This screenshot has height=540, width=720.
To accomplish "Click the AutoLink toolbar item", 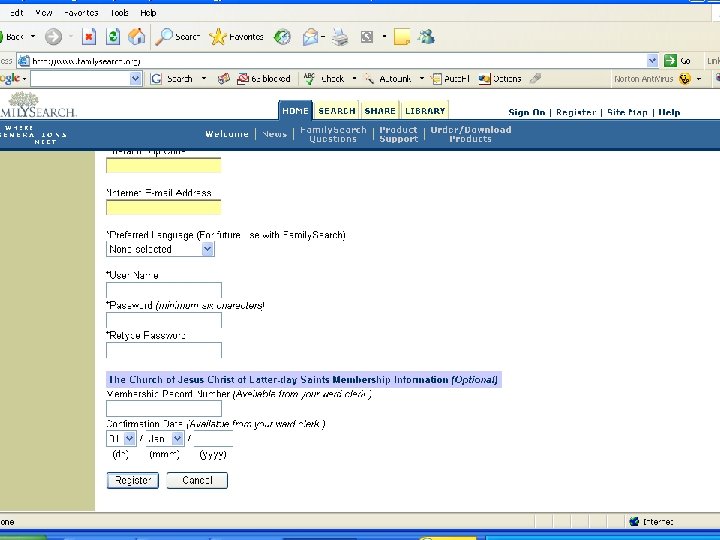I will (388, 79).
